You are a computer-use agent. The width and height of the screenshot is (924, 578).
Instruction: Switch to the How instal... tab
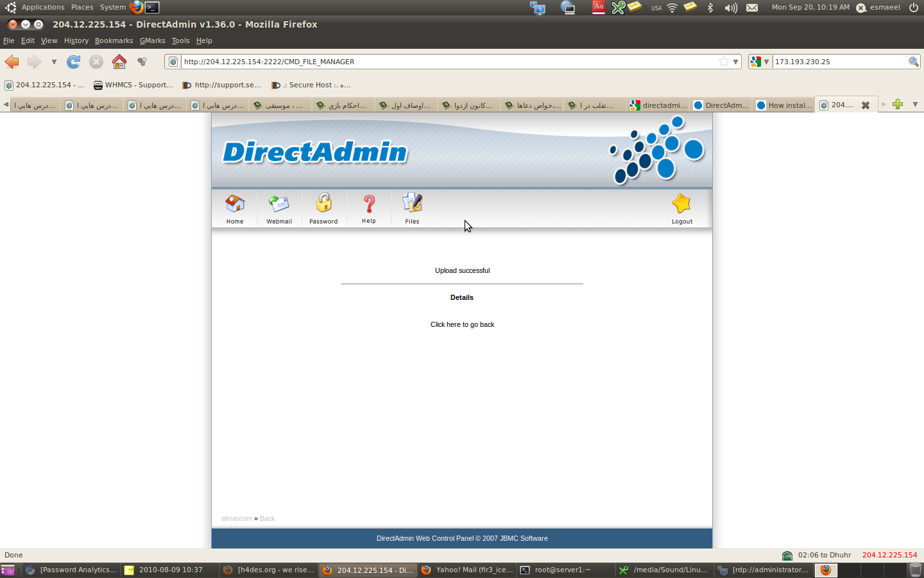(x=784, y=105)
